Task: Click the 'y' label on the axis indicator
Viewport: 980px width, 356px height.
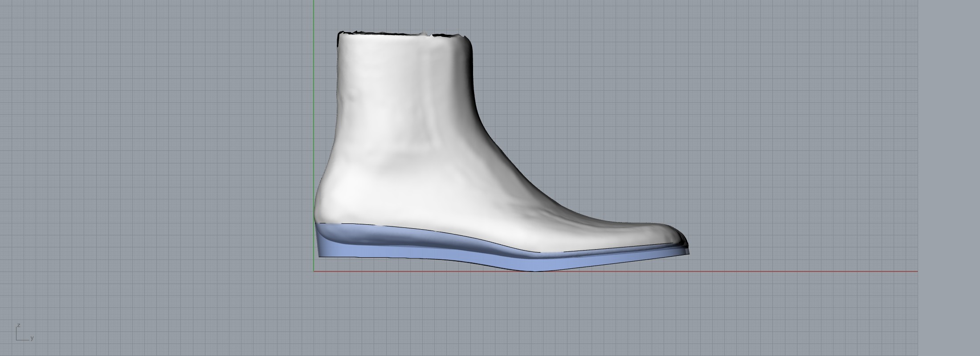Action: click(x=32, y=338)
